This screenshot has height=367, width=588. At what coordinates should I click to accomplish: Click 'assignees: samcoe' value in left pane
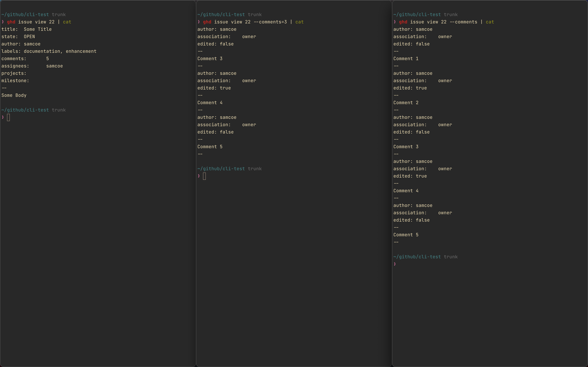(54, 66)
